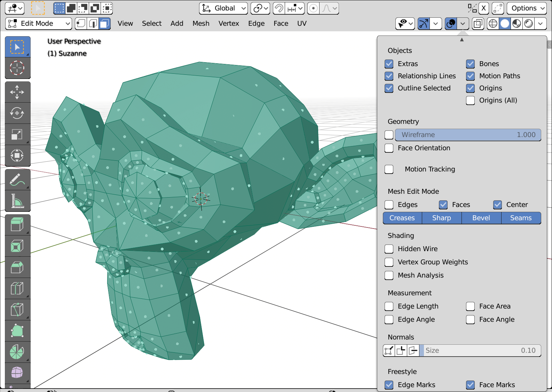Choose the Poly Build tool
The image size is (552, 392).
coord(17,331)
